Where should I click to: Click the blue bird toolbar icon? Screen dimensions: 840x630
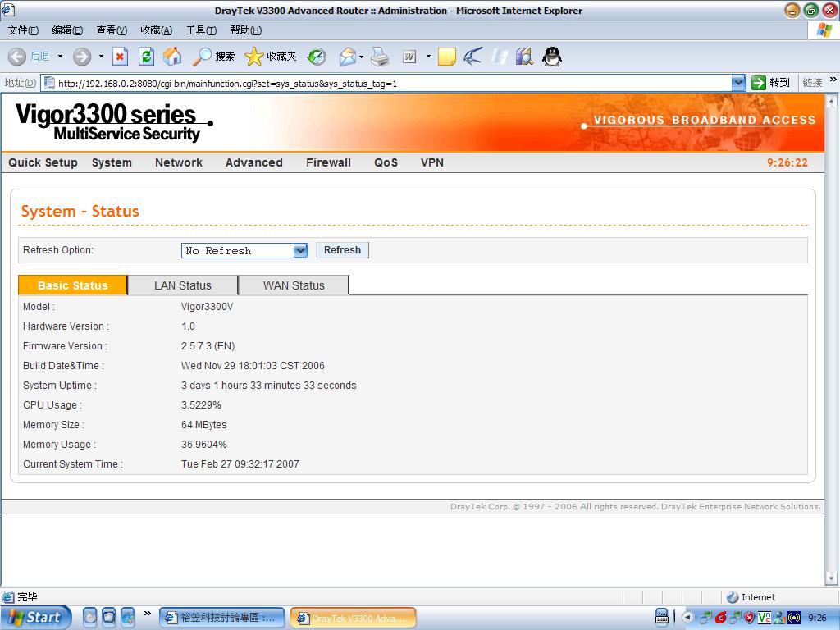(472, 57)
